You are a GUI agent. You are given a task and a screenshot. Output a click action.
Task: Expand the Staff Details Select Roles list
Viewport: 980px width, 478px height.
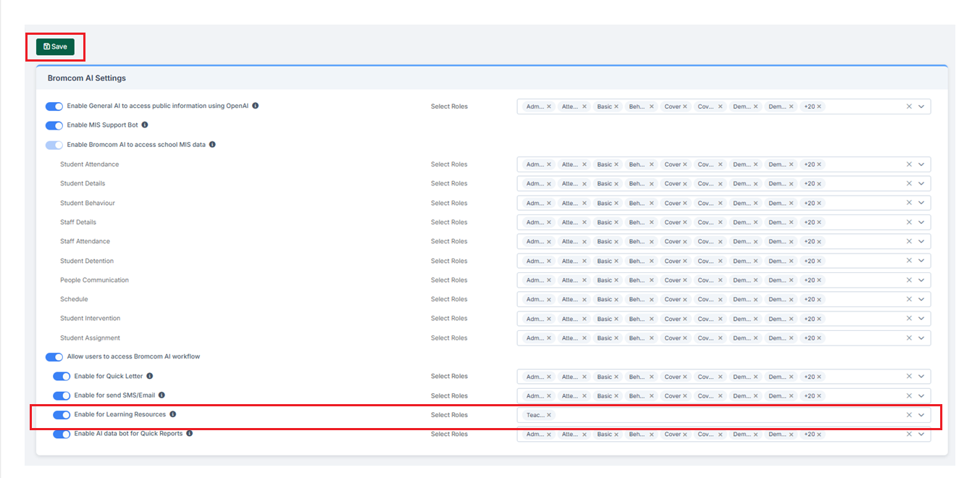(921, 222)
